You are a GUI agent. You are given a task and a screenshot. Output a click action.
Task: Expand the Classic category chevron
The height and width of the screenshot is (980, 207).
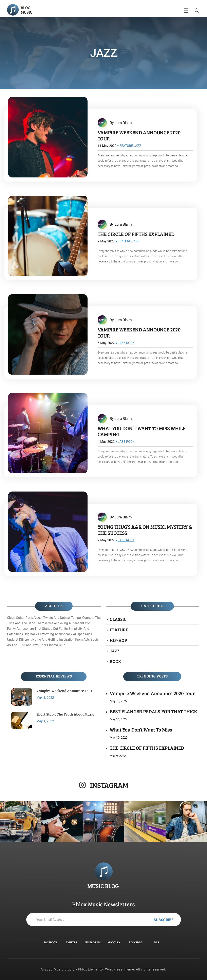click(107, 620)
